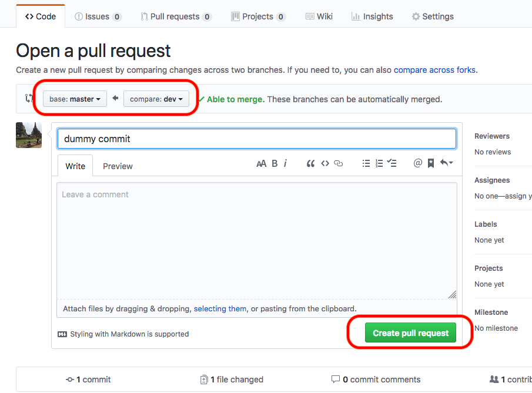Viewport: 532px width, 393px height.
Task: Click the pull request title field
Action: tap(257, 139)
